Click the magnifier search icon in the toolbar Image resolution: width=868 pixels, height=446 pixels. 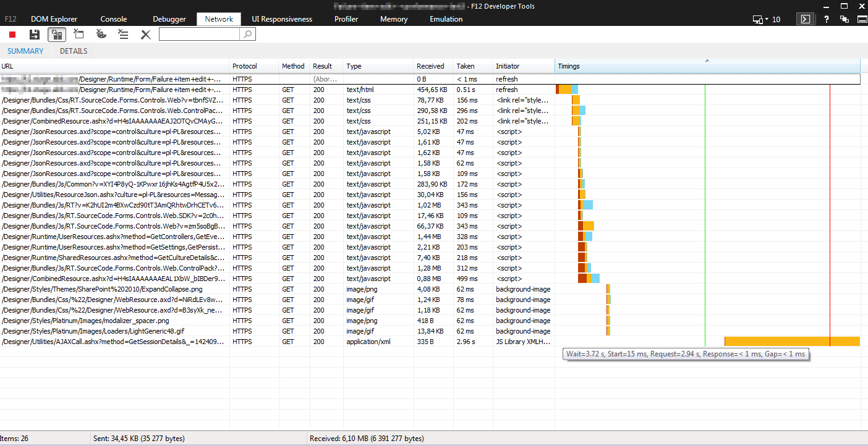coord(247,35)
